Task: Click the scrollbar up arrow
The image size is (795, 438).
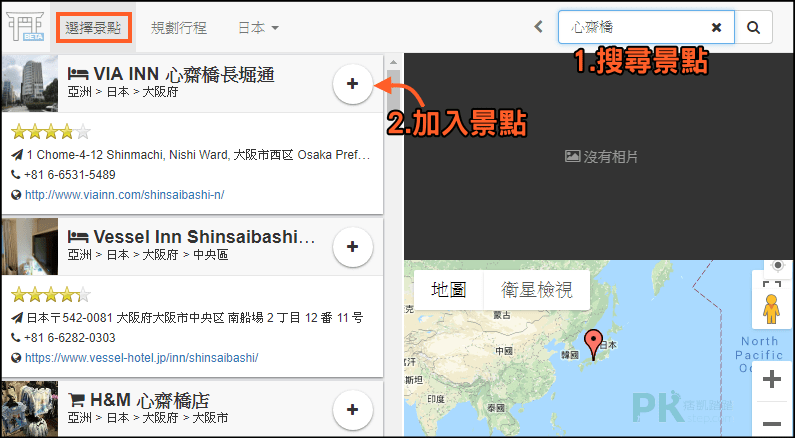Action: pos(393,62)
